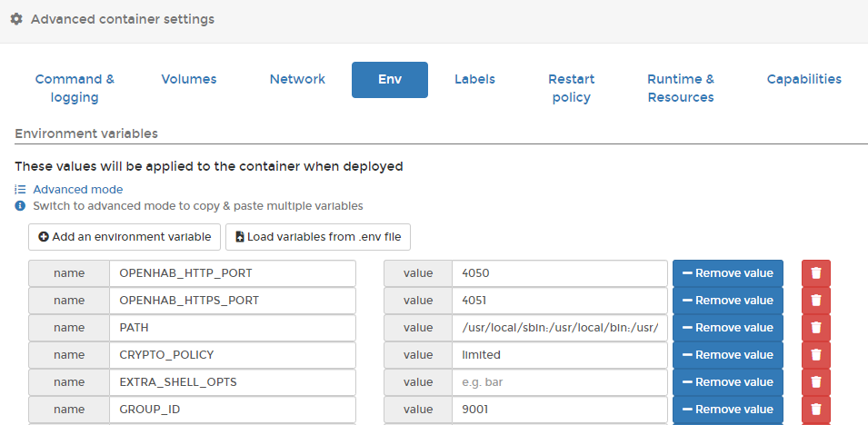This screenshot has height=425, width=868.
Task: Edit the CRYPTO_POLICY name field
Action: [233, 355]
